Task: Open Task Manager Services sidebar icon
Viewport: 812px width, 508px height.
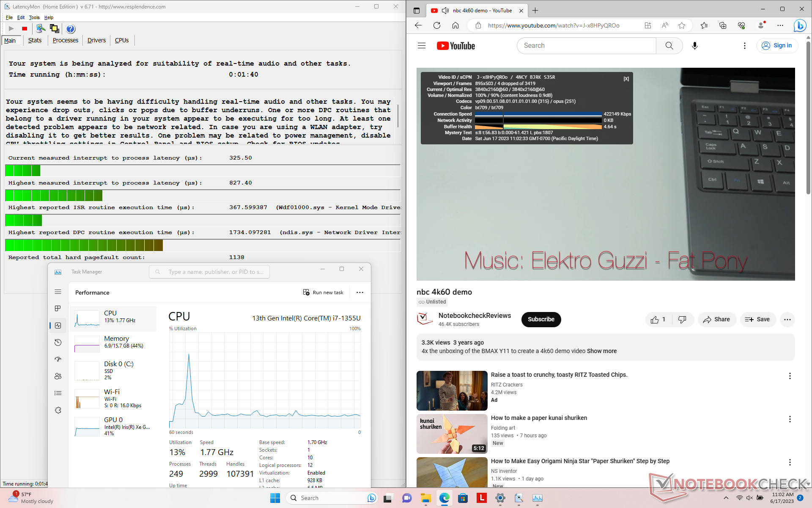Action: [58, 410]
